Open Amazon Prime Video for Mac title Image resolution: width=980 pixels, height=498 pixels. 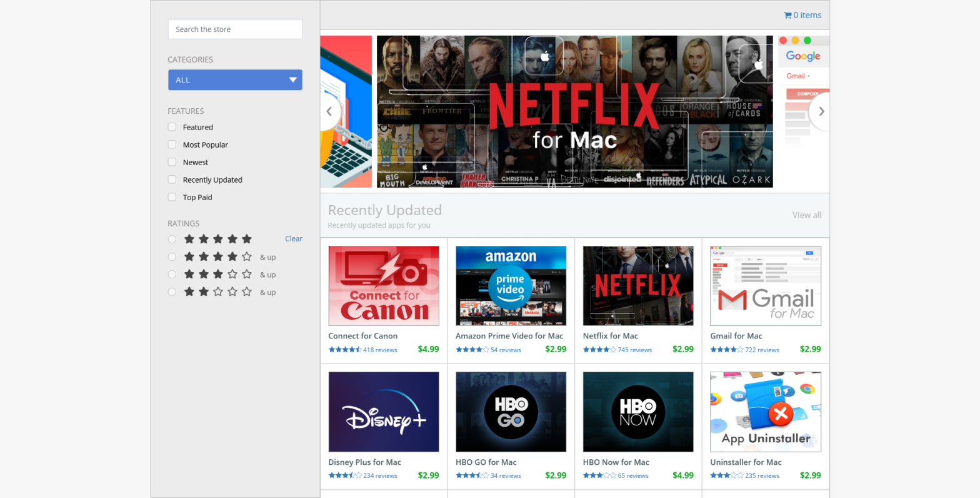point(509,336)
